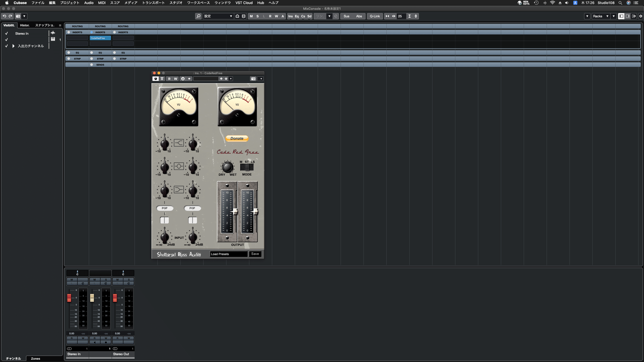The width and height of the screenshot is (644, 362).
Task: Enable Read automation in the plugin header
Action: pos(169,78)
